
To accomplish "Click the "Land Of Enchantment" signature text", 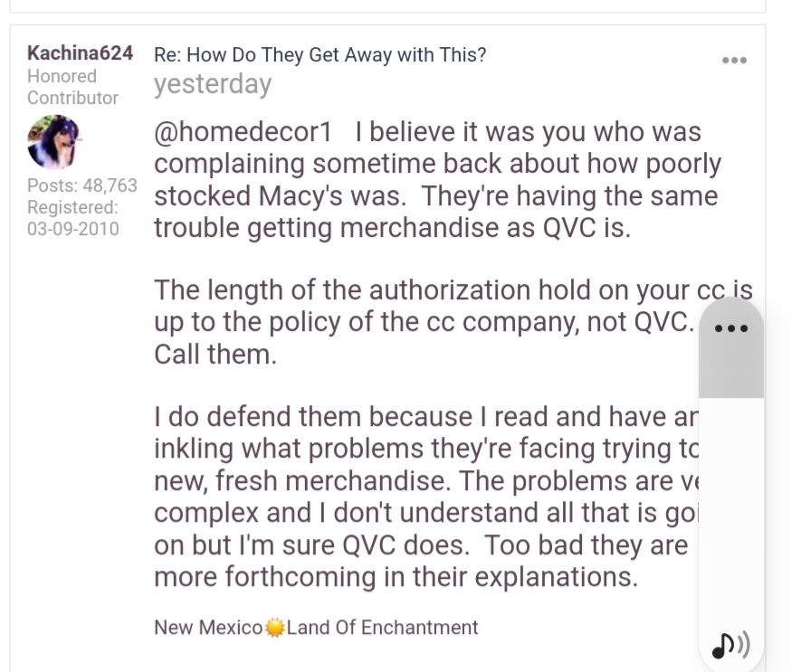I will [x=382, y=628].
